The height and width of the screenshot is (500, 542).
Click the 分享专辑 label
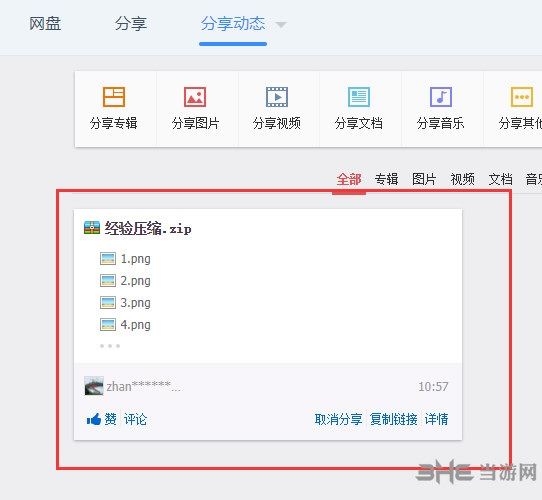coord(114,123)
